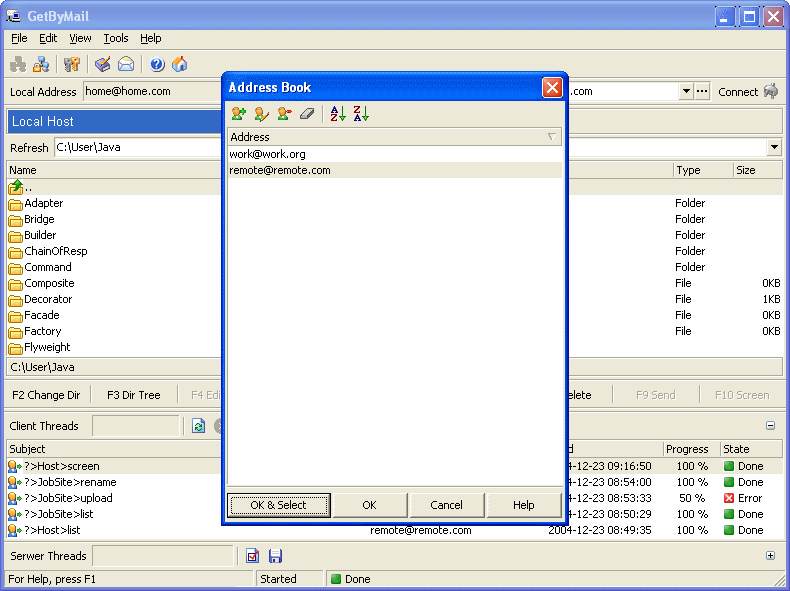This screenshot has width=790, height=591.
Task: Click the green Done status bar indicator
Action: pos(336,579)
